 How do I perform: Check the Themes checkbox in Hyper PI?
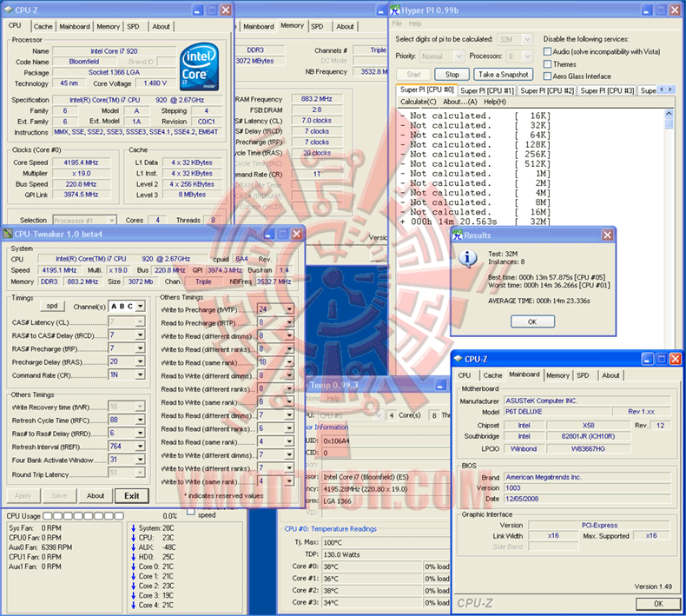[x=547, y=64]
